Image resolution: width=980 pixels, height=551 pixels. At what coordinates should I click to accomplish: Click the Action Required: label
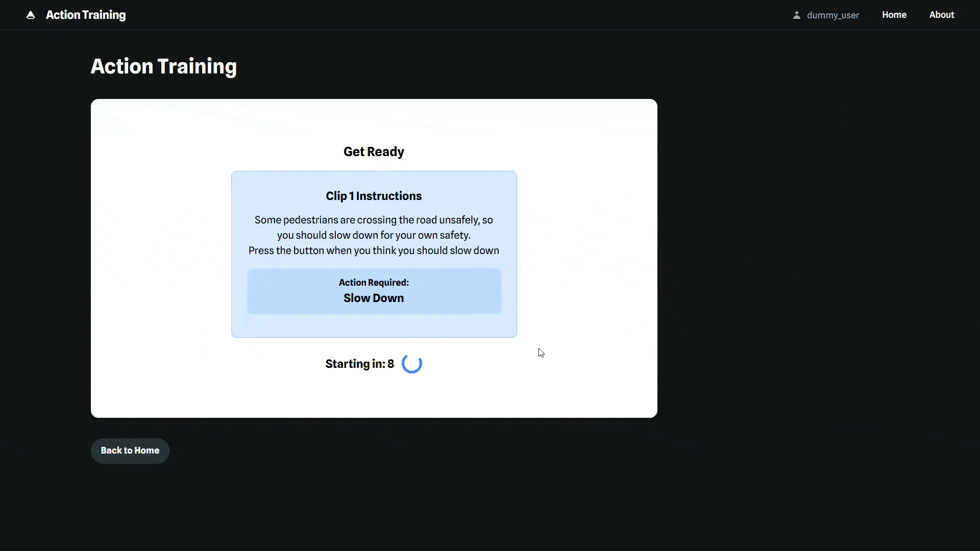374,283
